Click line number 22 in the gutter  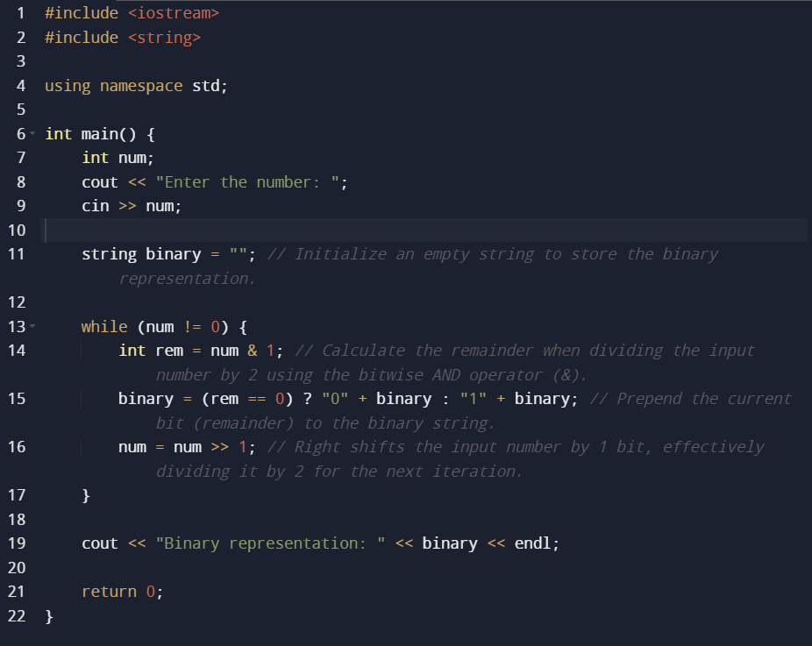pos(16,616)
